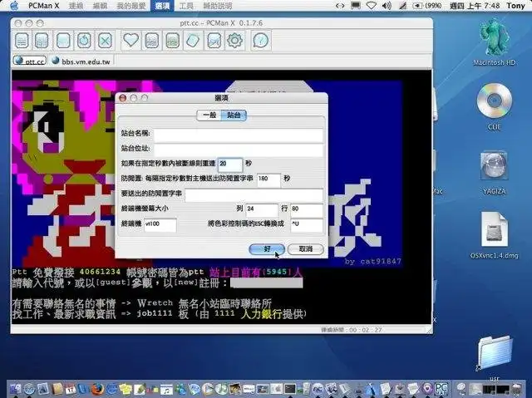The height and width of the screenshot is (398, 532).
Task: Open the 我的最愛 menu
Action: click(x=131, y=6)
